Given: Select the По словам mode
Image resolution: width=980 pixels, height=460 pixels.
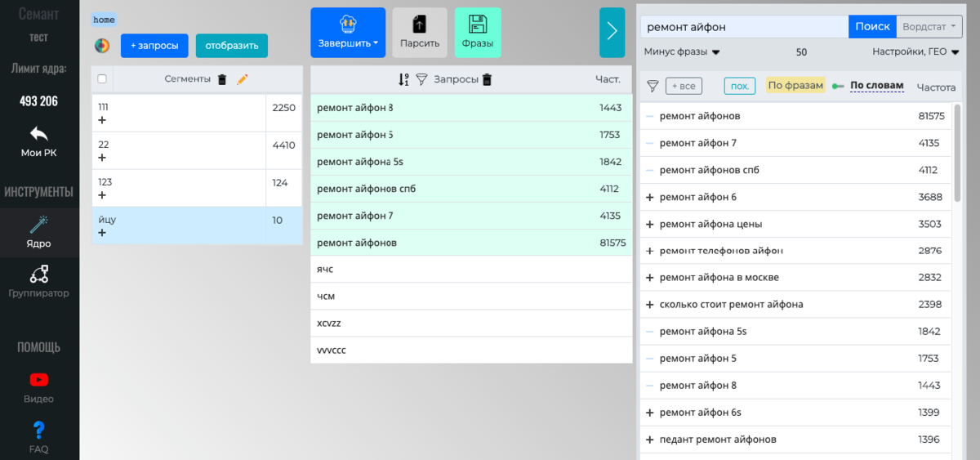Looking at the screenshot, I should click(877, 86).
